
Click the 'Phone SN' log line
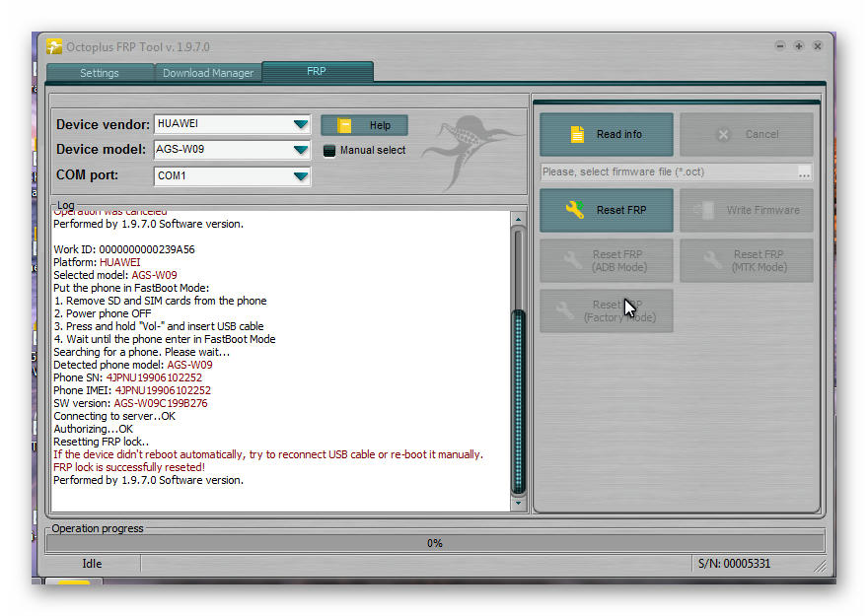[128, 377]
